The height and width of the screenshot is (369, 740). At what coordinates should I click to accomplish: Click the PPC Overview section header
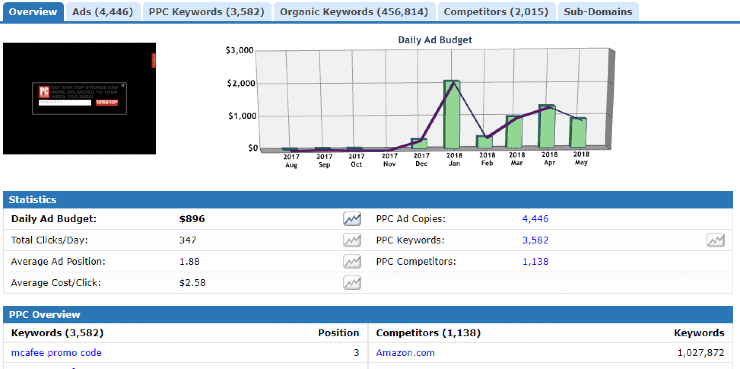click(368, 315)
